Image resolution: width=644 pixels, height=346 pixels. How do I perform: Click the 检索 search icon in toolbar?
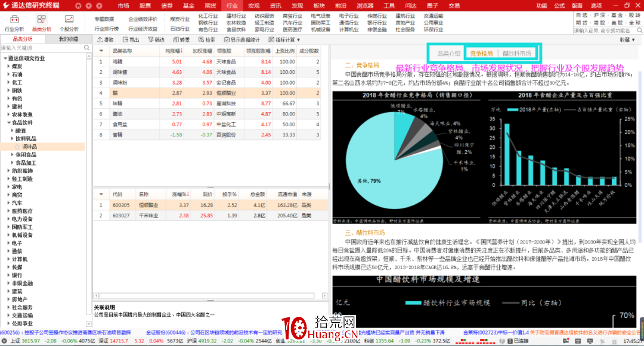[202, 40]
